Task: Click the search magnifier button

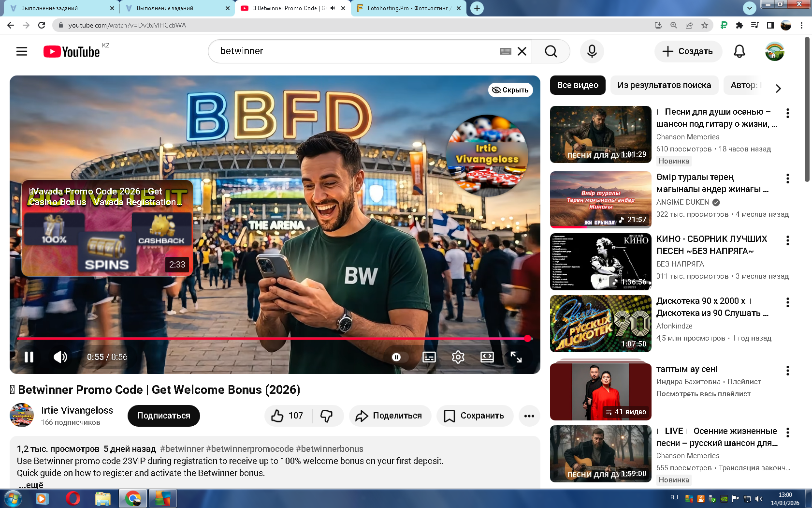Action: point(551,51)
